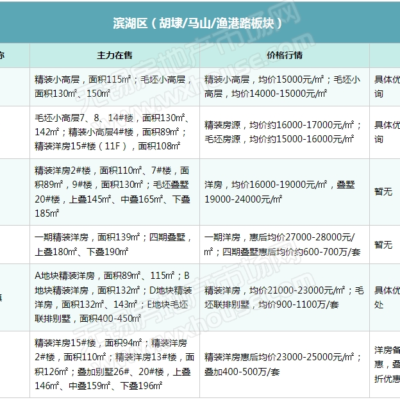
Task: Click cell starting 精装小高层，面积115㎡
Action: [x=114, y=87]
